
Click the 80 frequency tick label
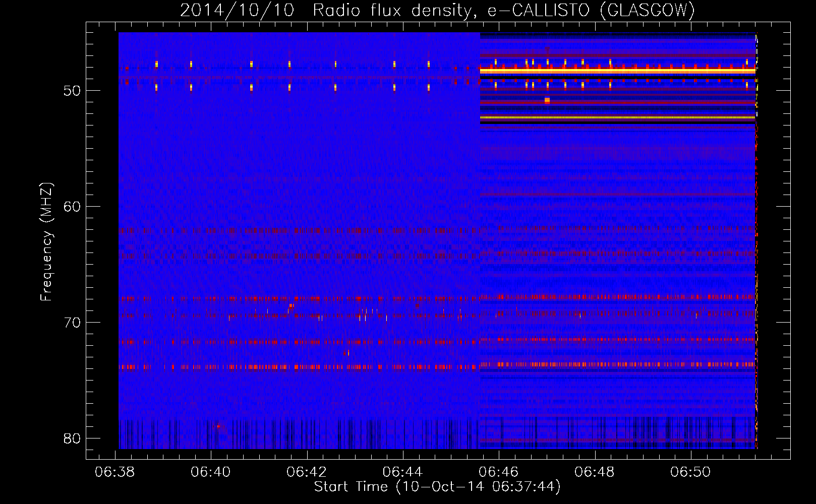[72, 438]
